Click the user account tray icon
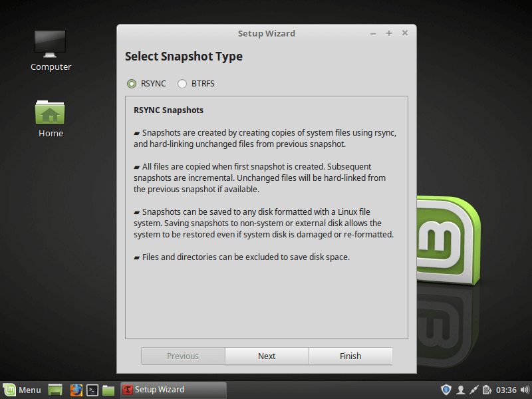 pos(460,390)
